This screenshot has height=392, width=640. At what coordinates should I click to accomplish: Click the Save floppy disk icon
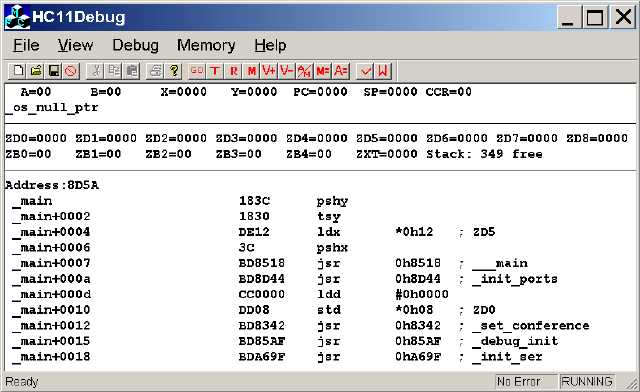coord(53,71)
